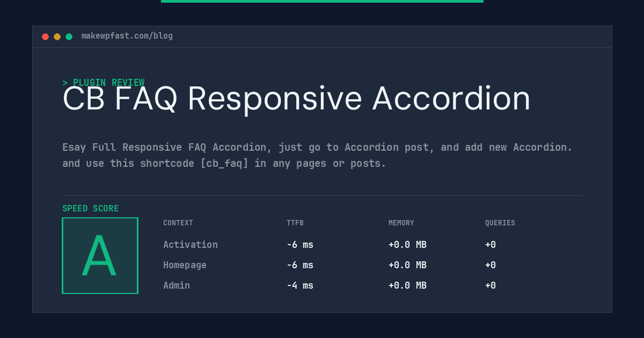
Task: Click the Admin memory value +0.0 MB
Action: point(407,285)
